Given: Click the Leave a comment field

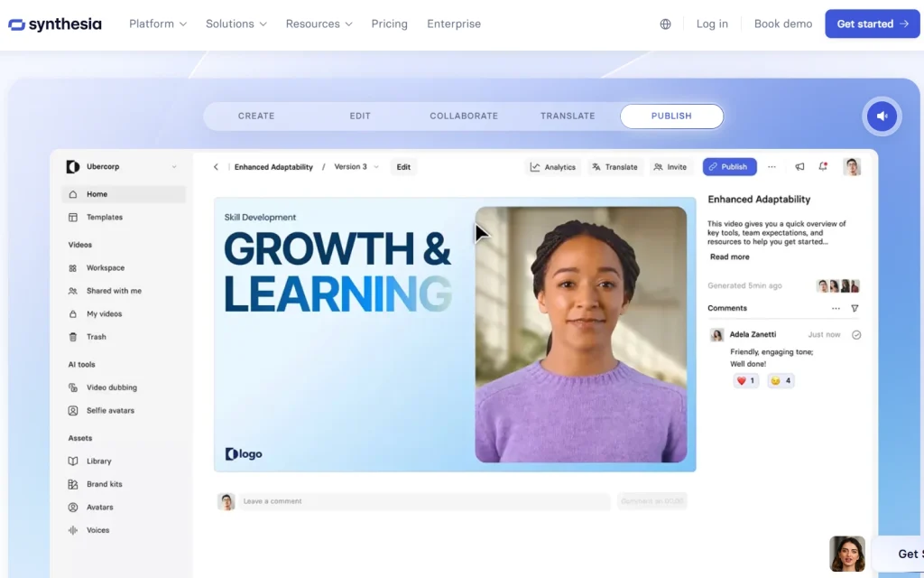Looking at the screenshot, I should click(424, 501).
